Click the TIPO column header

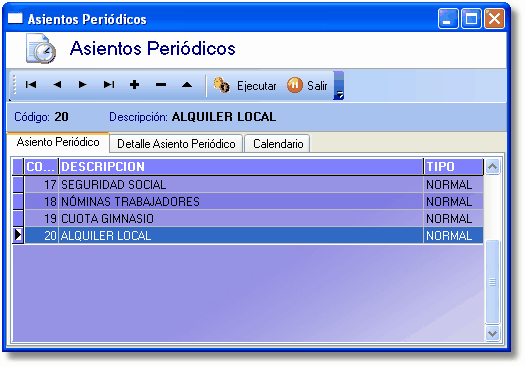(453, 167)
